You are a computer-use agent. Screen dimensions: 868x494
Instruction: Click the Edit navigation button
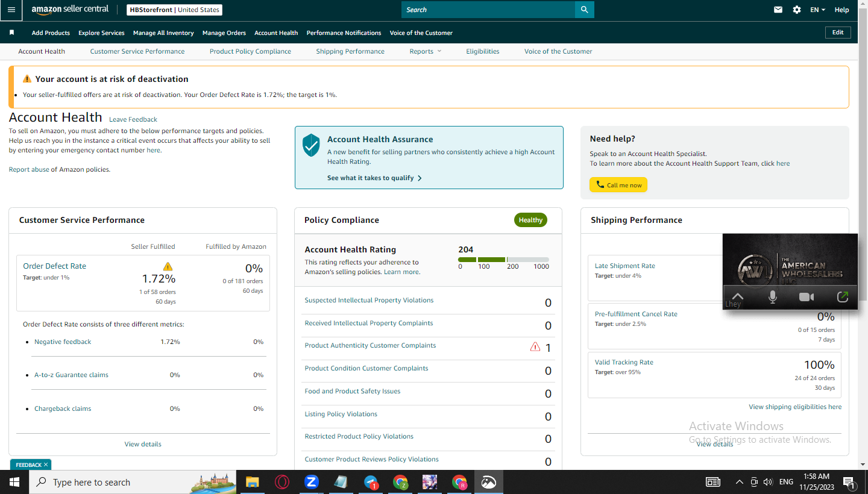(x=838, y=33)
